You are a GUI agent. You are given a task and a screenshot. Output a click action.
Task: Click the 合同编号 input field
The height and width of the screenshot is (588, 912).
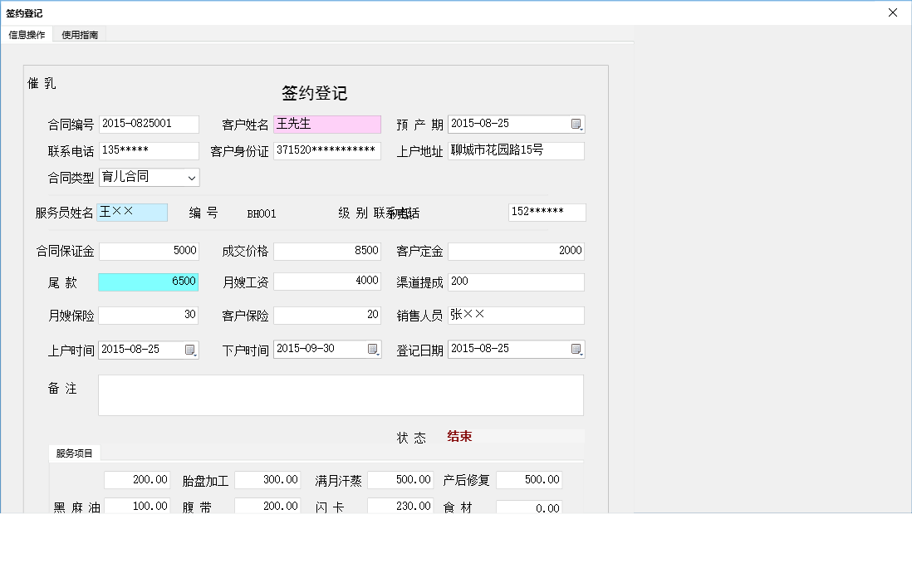[x=149, y=124]
